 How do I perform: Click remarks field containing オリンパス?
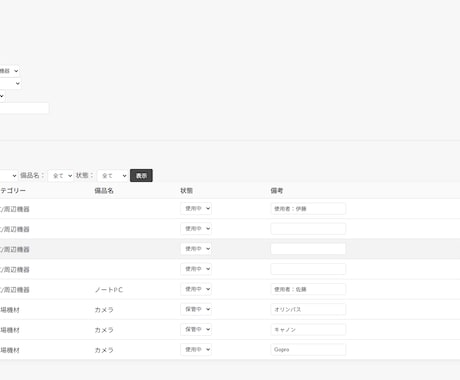coord(308,309)
